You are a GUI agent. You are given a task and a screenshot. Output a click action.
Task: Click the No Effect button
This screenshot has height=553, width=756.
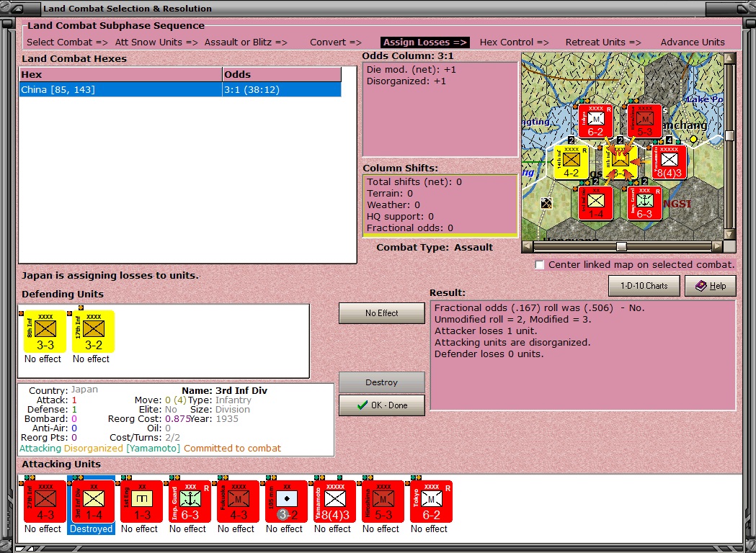[x=381, y=313]
